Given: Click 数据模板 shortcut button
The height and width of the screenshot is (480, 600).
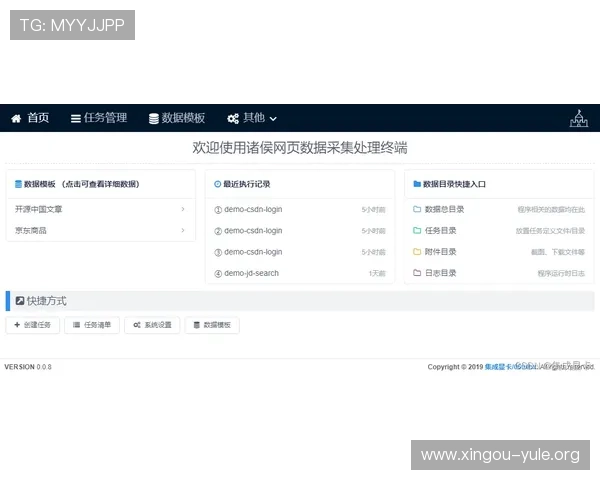Looking at the screenshot, I should pos(212,325).
